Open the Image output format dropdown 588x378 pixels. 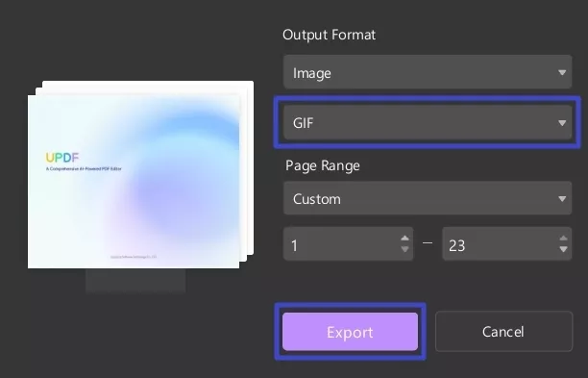[x=428, y=72]
